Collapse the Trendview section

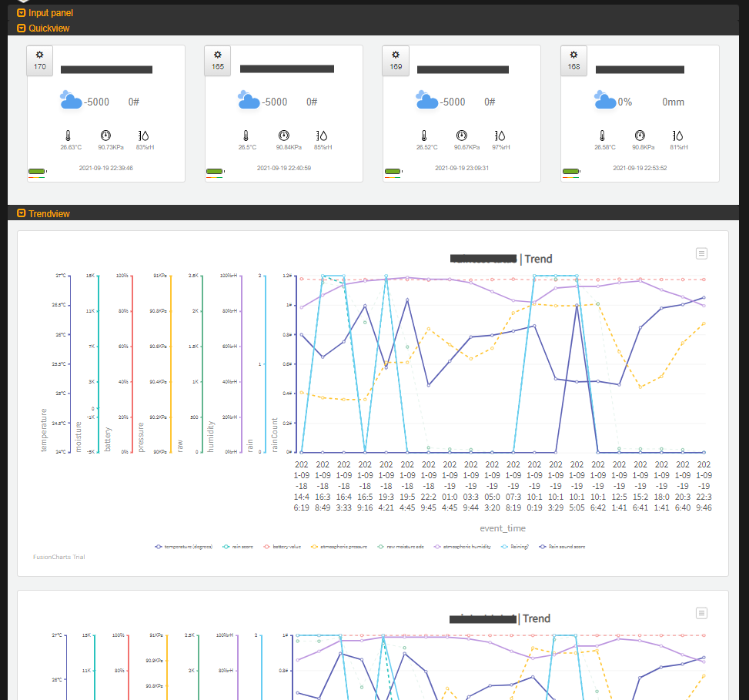click(x=43, y=213)
